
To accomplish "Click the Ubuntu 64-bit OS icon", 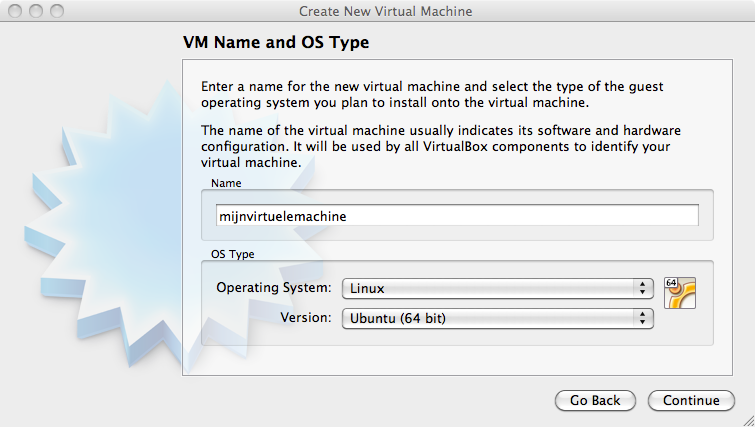I will (680, 293).
